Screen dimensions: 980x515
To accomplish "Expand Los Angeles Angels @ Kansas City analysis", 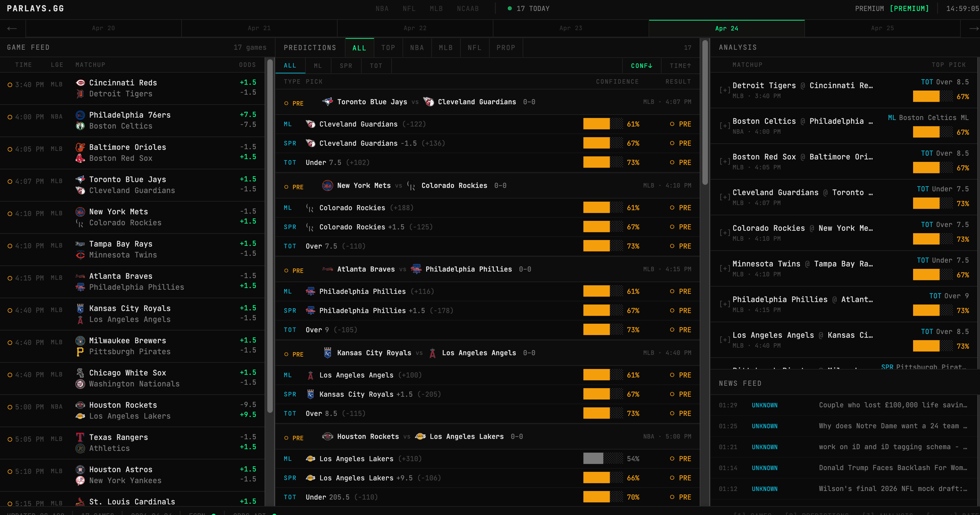I will 724,340.
